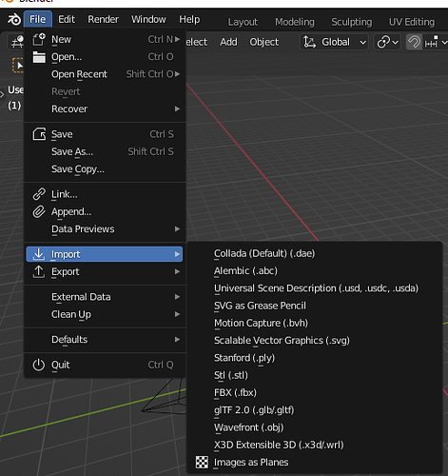Choose SVG as Grease Pencil import
This screenshot has height=476, width=448.
coord(315,306)
